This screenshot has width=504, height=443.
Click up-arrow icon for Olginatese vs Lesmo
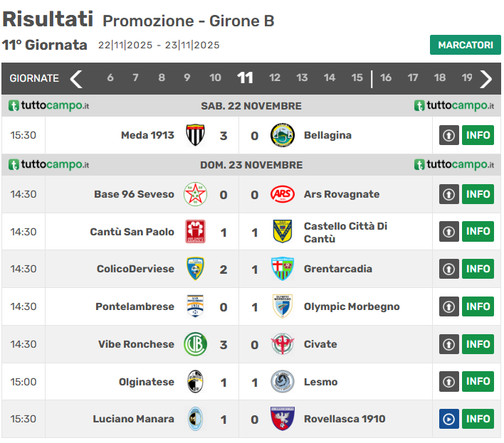click(x=449, y=382)
